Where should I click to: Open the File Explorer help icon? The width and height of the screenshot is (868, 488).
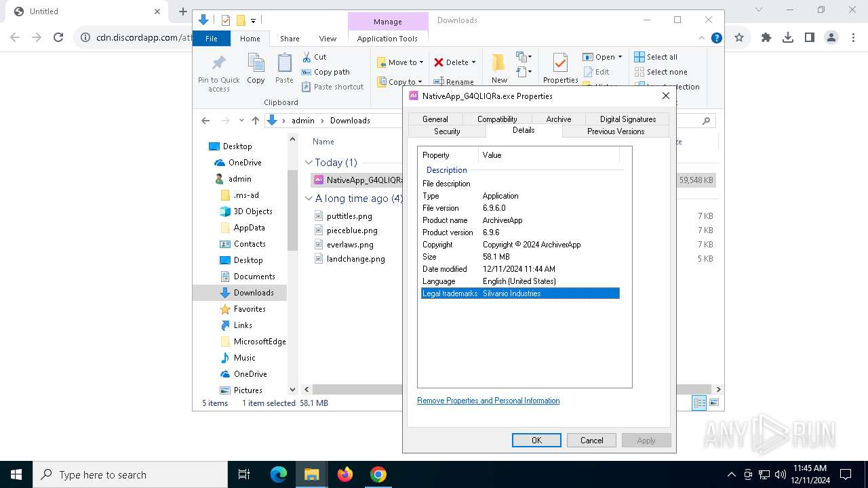pyautogui.click(x=716, y=38)
